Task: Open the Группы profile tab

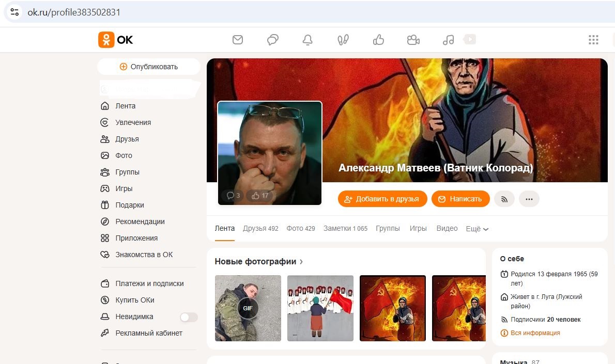Action: click(x=388, y=228)
